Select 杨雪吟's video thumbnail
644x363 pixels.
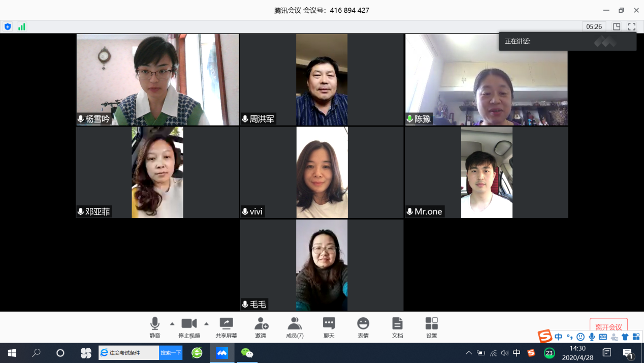(x=157, y=79)
